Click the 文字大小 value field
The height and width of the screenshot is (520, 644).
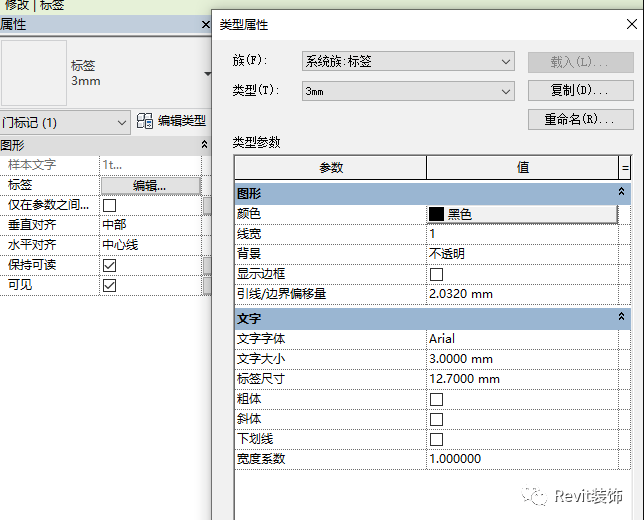click(522, 359)
